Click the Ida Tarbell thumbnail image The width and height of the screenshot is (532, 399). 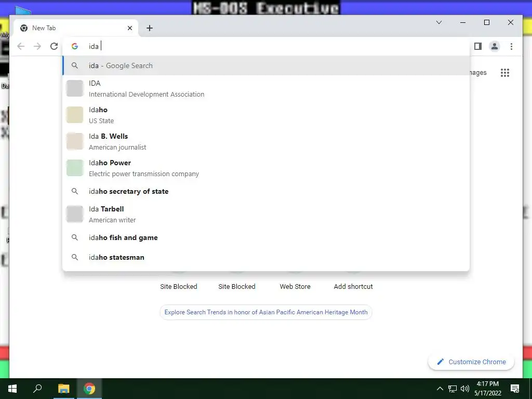[x=75, y=214]
